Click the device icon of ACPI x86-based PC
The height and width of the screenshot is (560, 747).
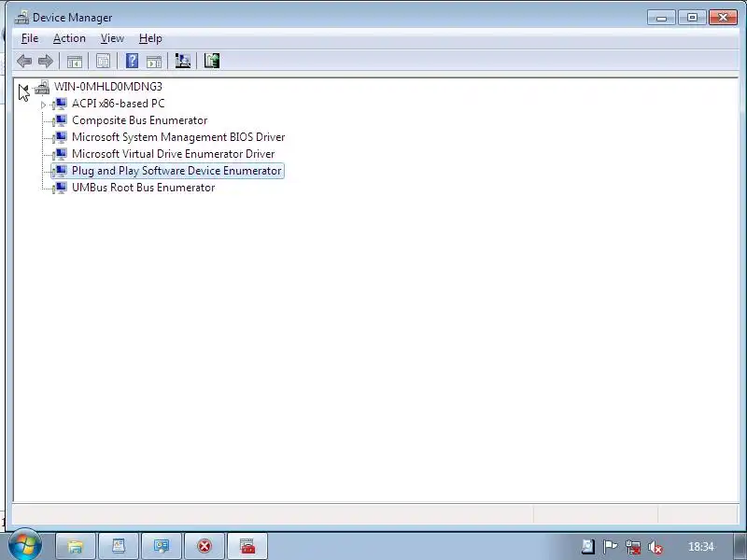tap(60, 104)
